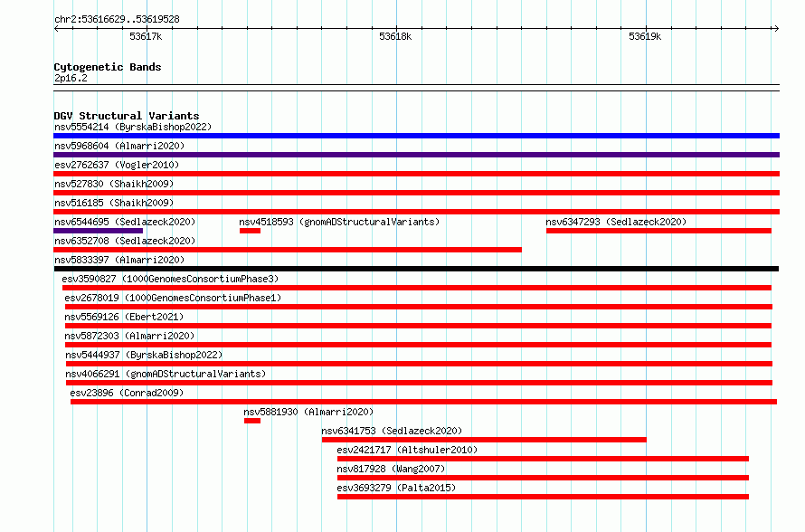Click the right arrow of the ruler
This screenshot has width=805, height=532.
pyautogui.click(x=776, y=28)
